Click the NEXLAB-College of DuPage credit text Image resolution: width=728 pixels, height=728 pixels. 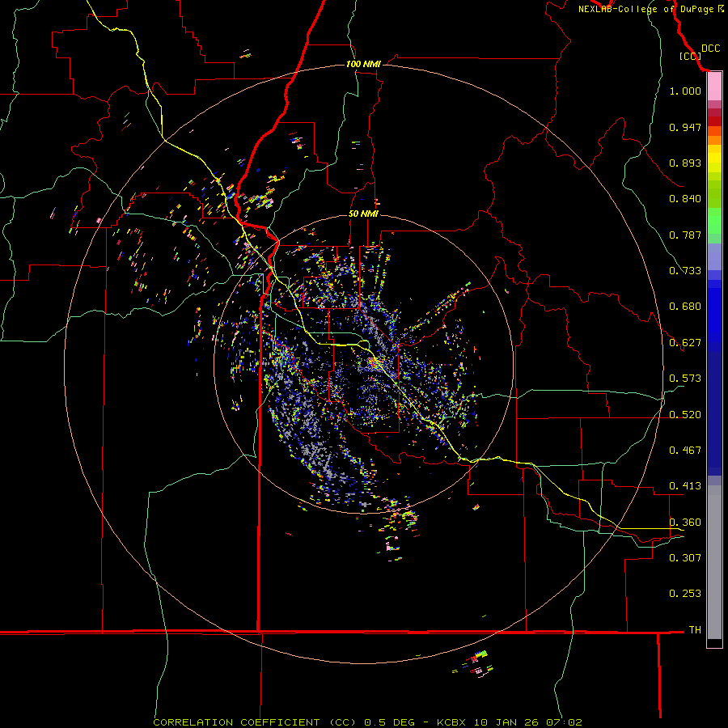(650, 9)
